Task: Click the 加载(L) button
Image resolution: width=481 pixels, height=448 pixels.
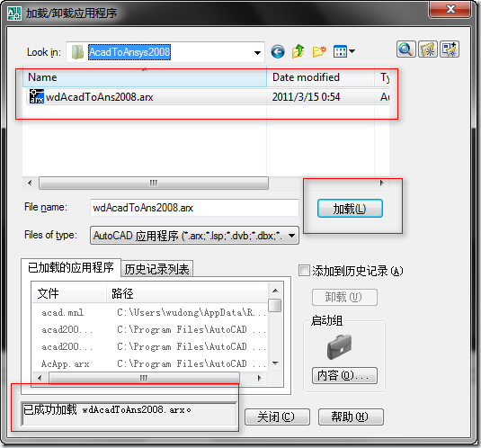Action: (x=350, y=209)
